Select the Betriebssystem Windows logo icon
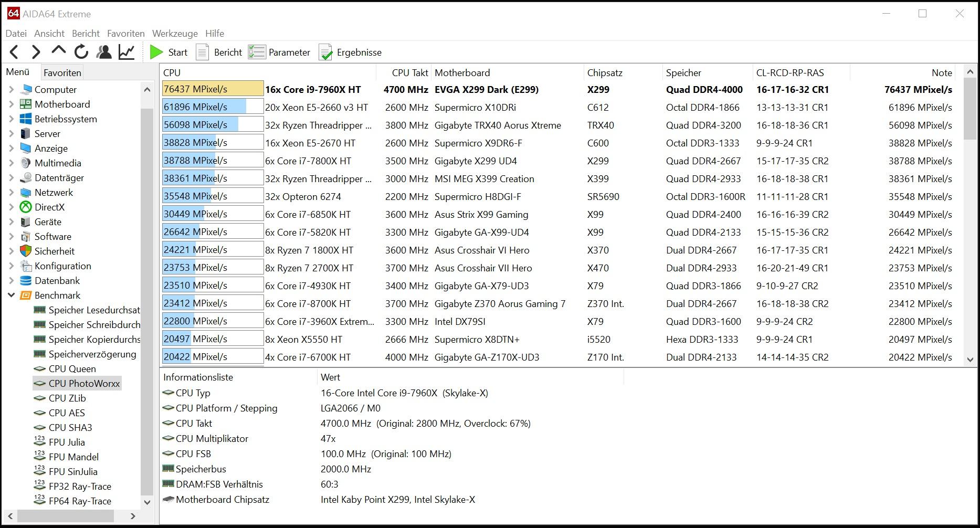This screenshot has height=528, width=980. (x=26, y=119)
